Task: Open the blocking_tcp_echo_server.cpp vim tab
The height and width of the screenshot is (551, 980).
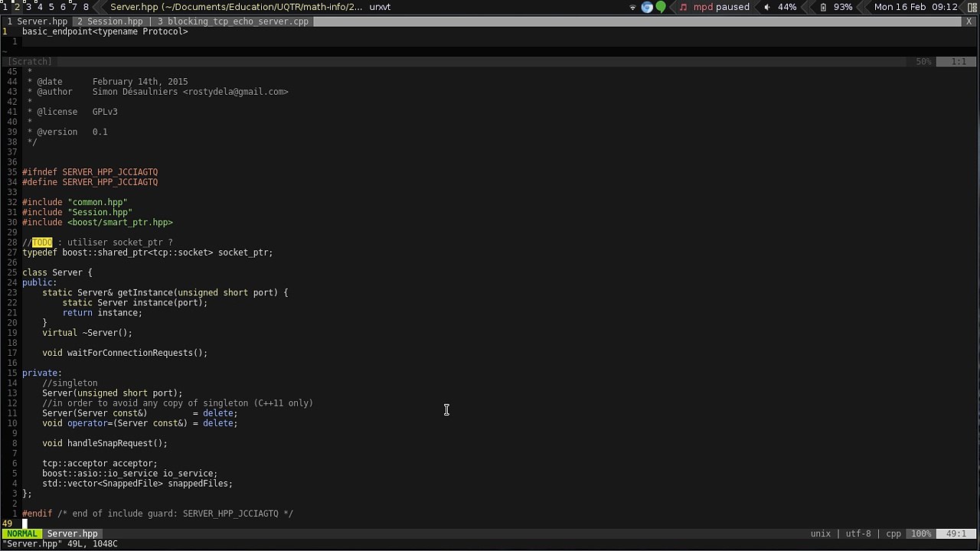Action: click(233, 21)
